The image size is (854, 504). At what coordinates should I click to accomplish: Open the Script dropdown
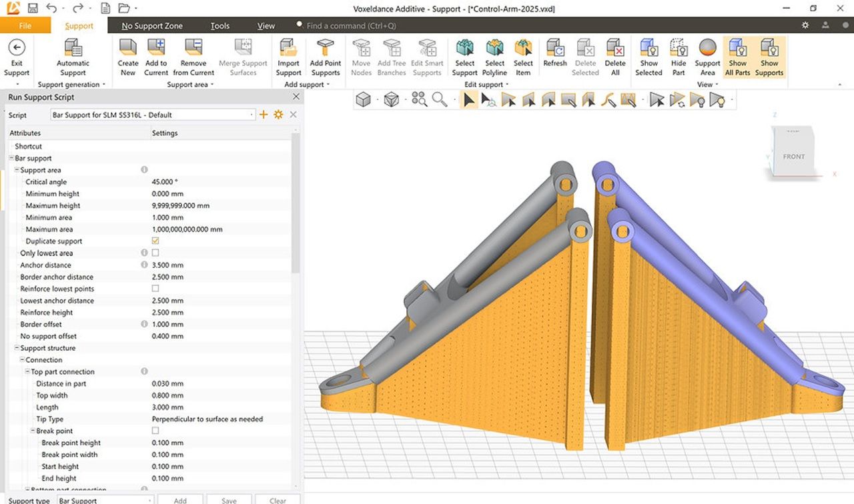click(x=153, y=115)
